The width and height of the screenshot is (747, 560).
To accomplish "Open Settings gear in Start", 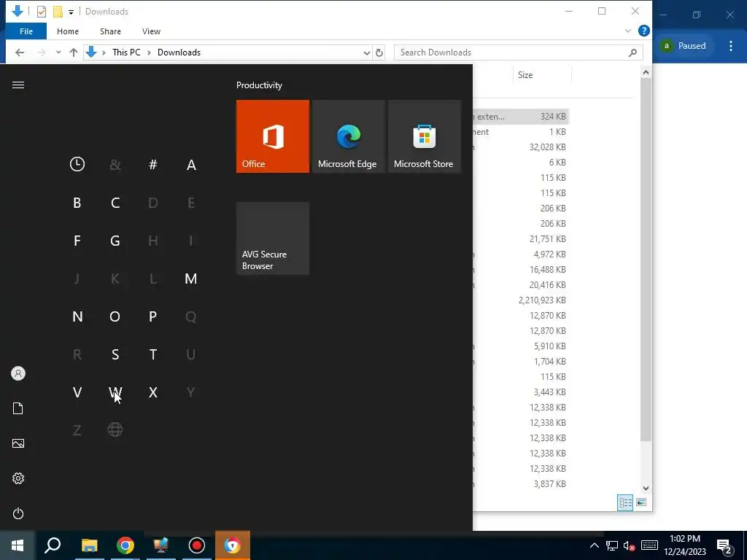I will [x=18, y=478].
